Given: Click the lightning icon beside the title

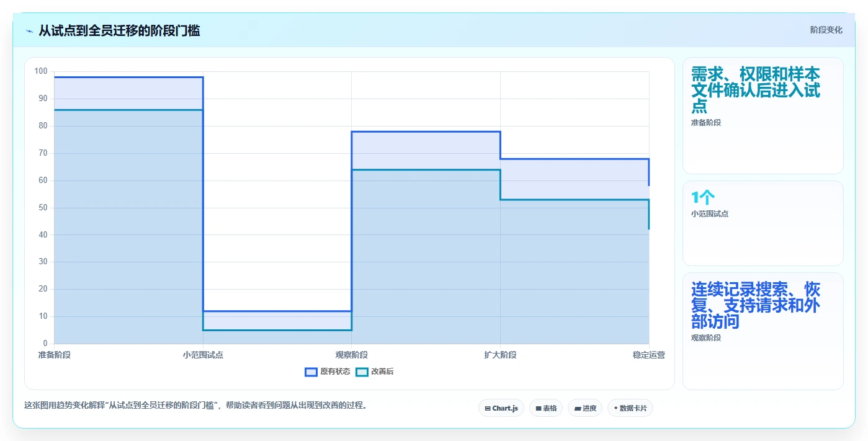Looking at the screenshot, I should (x=30, y=31).
